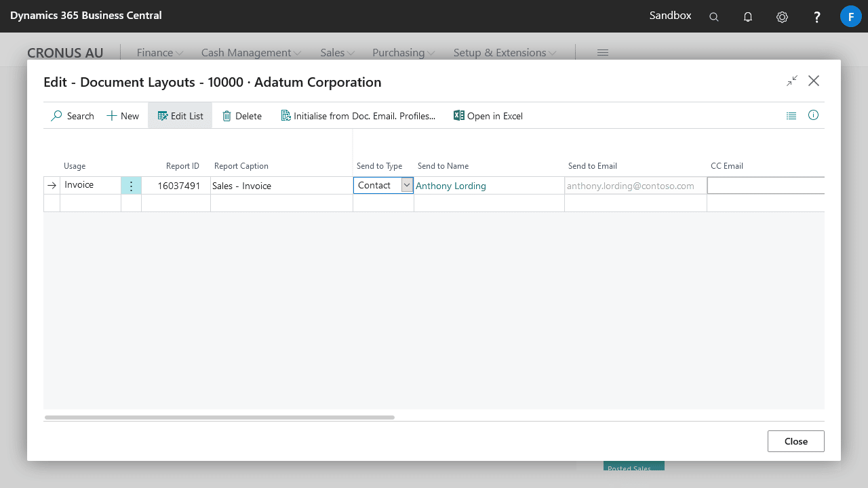Toggle the Edit List mode
Screen dimensions: 868x488
(x=180, y=116)
